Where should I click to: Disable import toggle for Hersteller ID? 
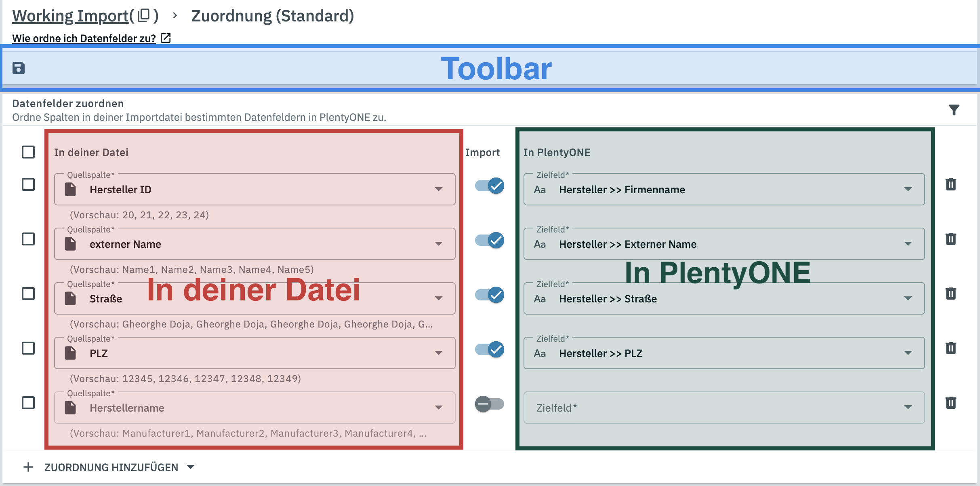pos(489,186)
